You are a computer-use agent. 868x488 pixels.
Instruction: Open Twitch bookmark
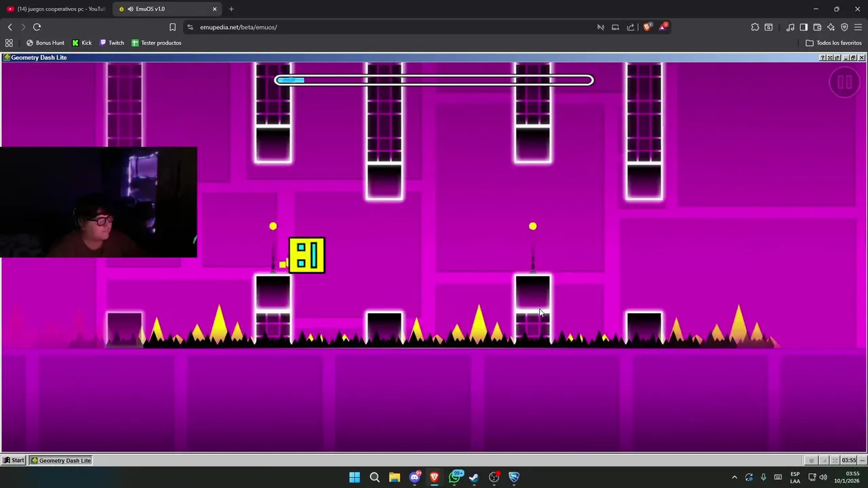tap(112, 43)
